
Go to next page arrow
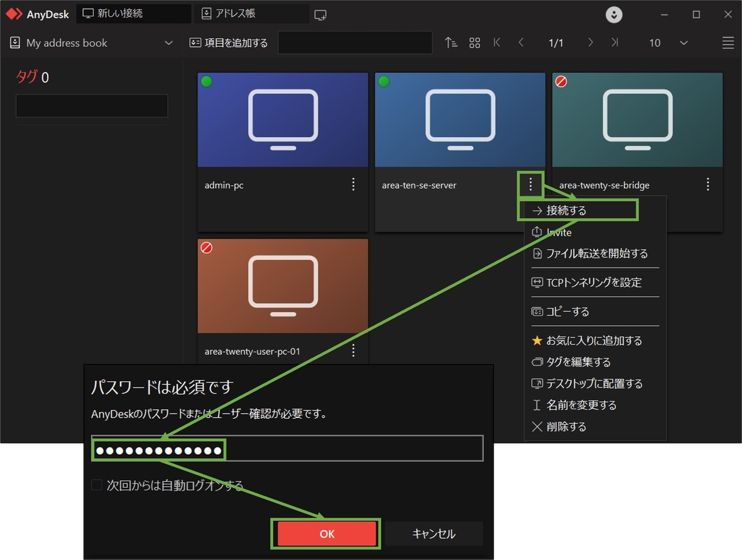click(591, 43)
